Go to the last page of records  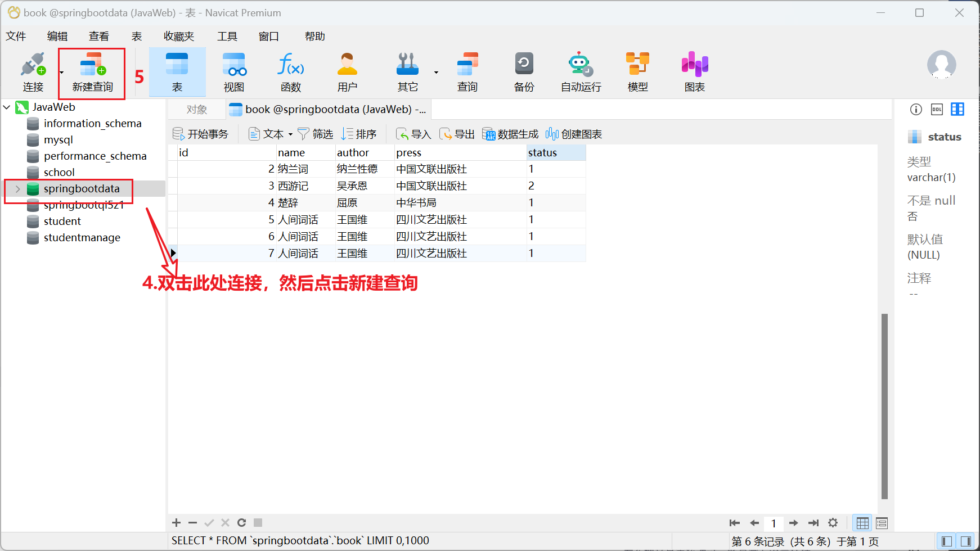click(x=813, y=523)
